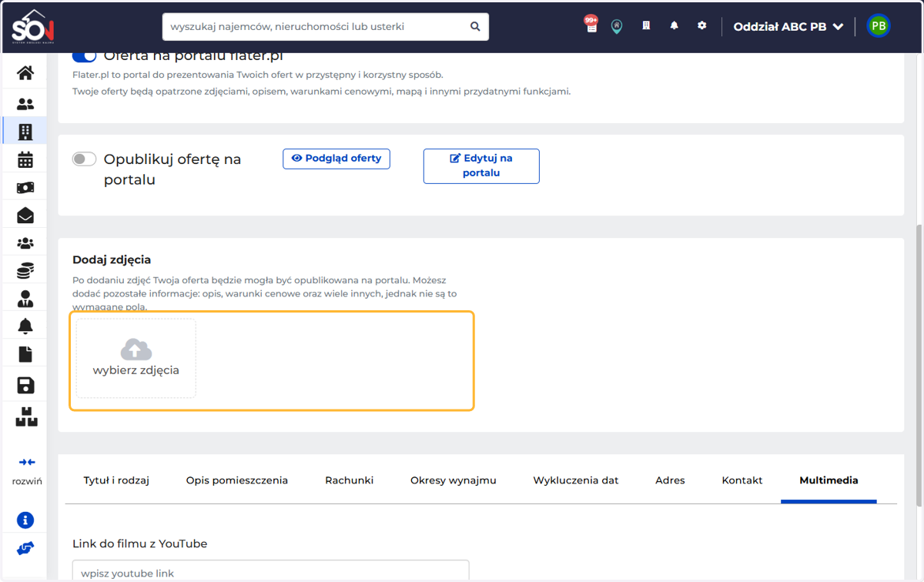Open the PB user avatar
The height and width of the screenshot is (582, 924).
[878, 26]
